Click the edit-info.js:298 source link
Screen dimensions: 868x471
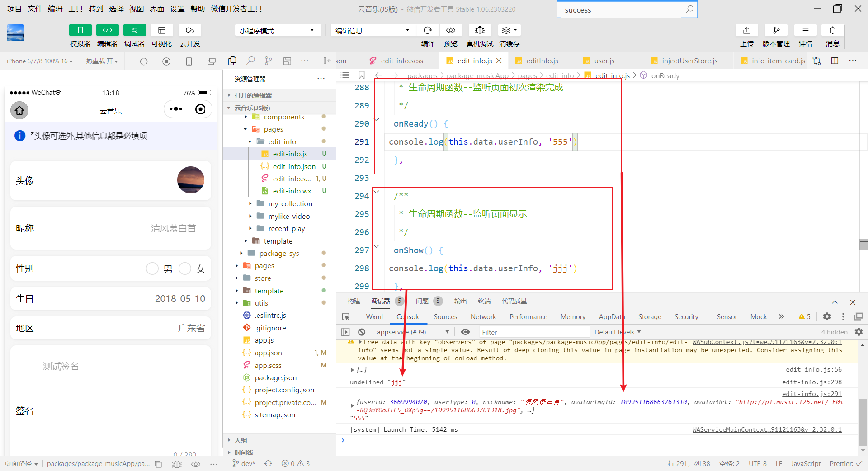click(812, 382)
